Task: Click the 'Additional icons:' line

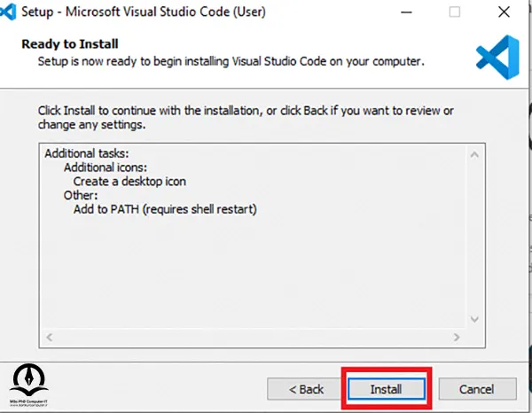Action: click(106, 168)
